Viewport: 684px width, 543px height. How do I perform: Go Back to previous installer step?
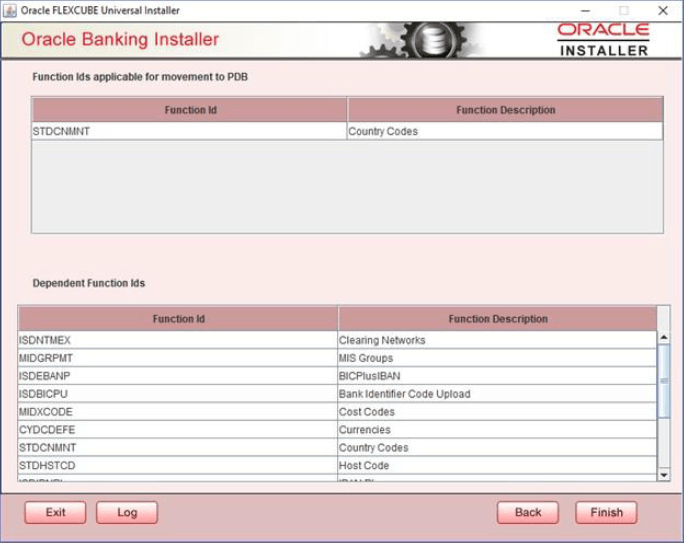(x=528, y=512)
